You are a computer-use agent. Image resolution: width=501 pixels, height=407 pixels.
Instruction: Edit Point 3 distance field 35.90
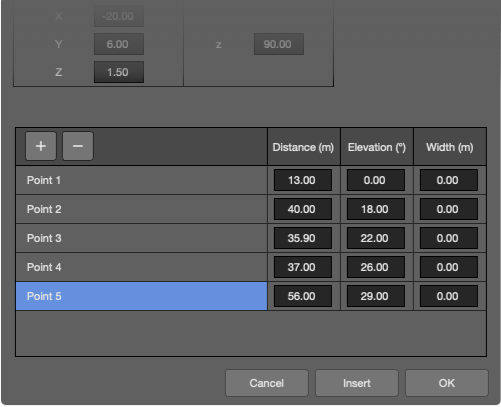[303, 238]
